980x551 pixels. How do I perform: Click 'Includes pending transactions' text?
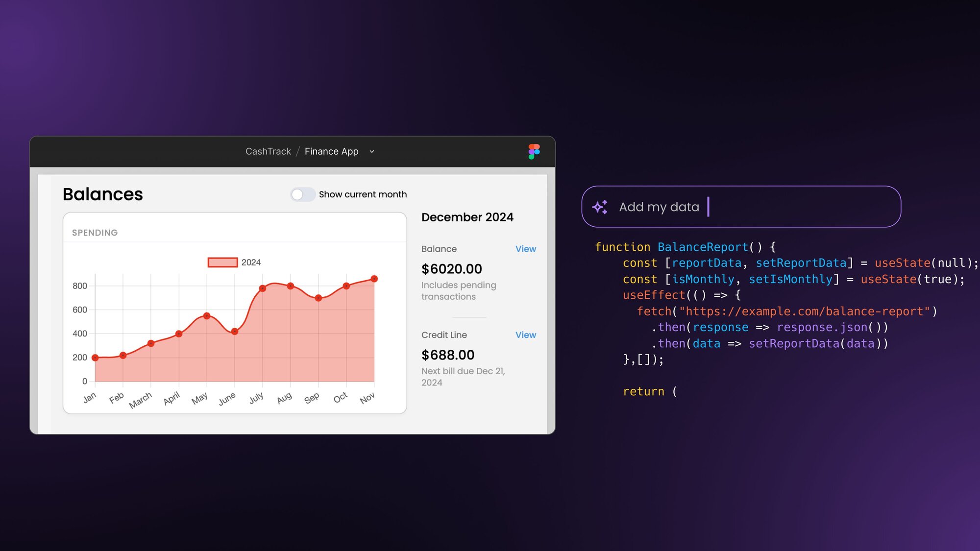coord(459,291)
